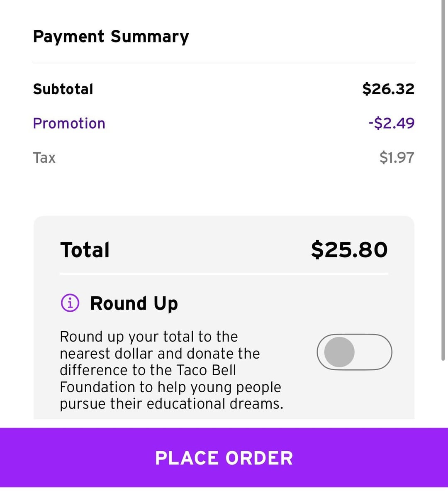Select the Tax label
Viewport: 448px width, 496px height.
pos(44,158)
